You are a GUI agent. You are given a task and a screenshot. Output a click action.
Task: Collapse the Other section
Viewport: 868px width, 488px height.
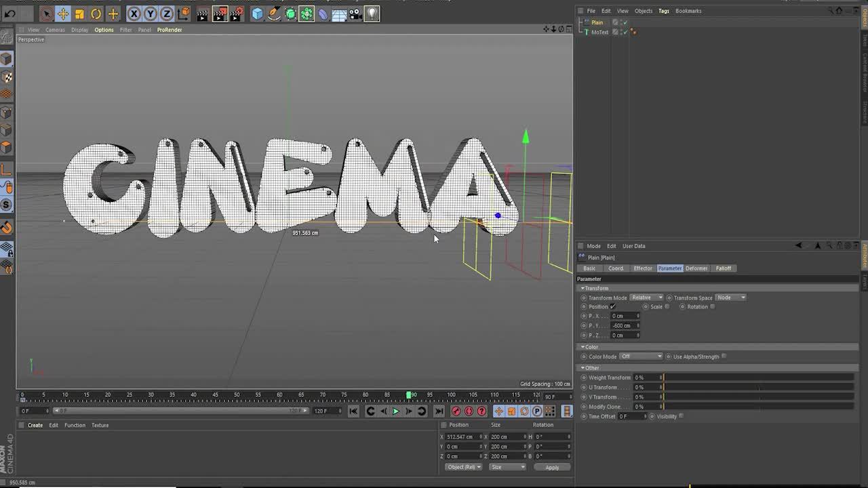[583, 368]
